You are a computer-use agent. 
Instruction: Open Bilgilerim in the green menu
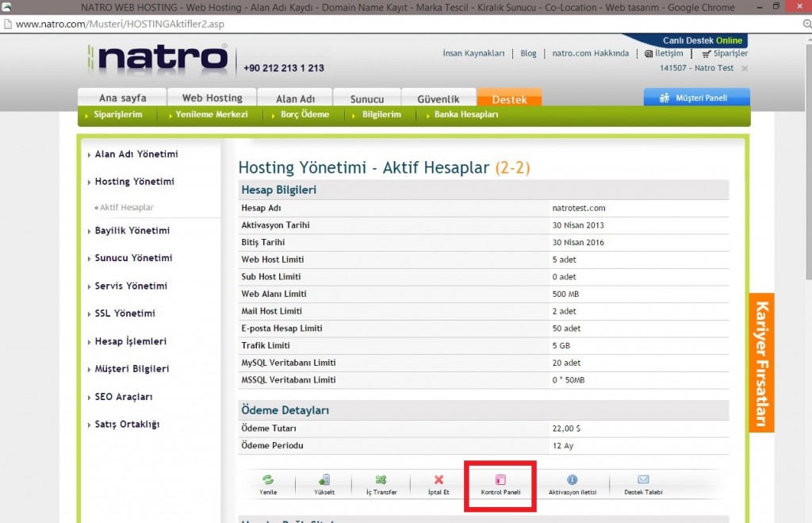381,114
